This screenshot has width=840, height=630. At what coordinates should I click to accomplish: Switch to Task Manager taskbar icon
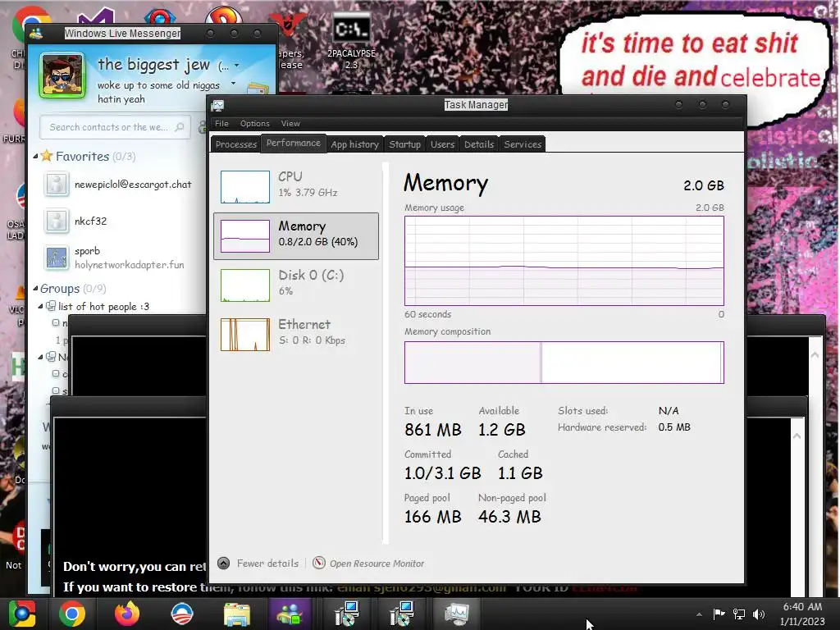click(x=456, y=614)
